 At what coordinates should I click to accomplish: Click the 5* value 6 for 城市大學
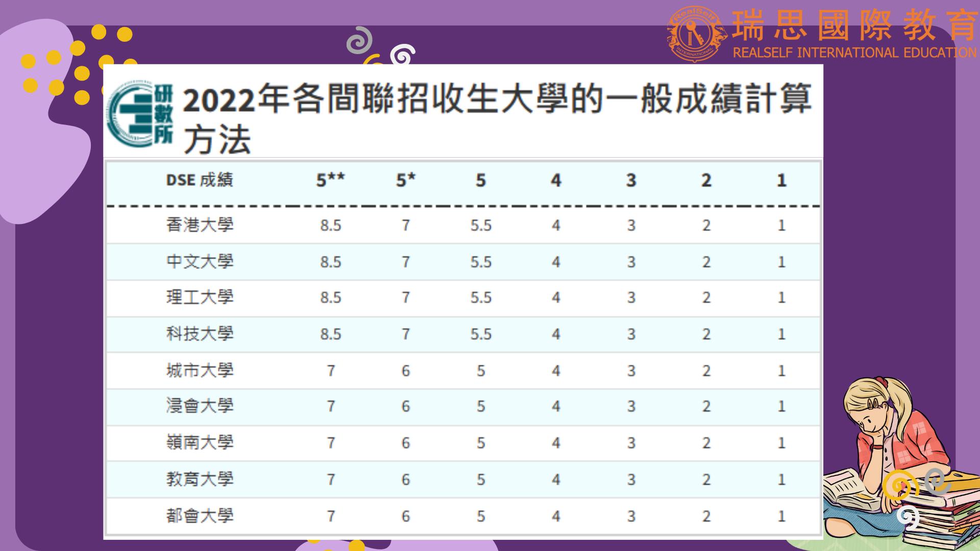pos(406,371)
